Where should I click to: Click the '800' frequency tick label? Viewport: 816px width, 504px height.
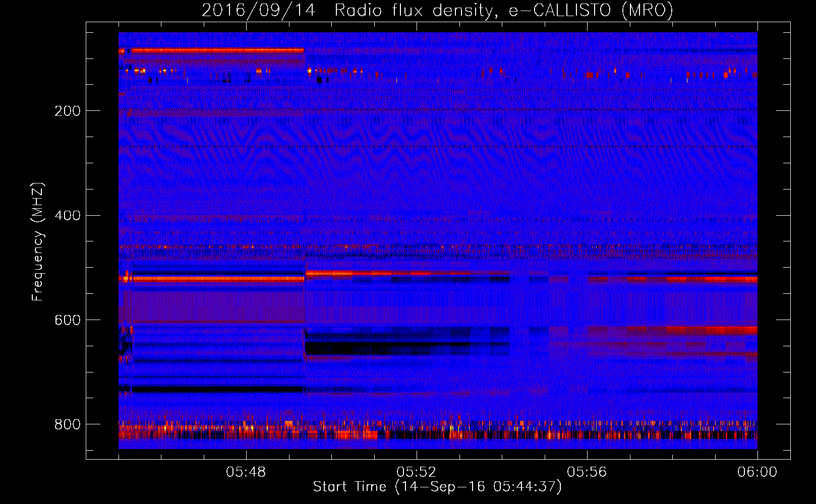click(68, 424)
